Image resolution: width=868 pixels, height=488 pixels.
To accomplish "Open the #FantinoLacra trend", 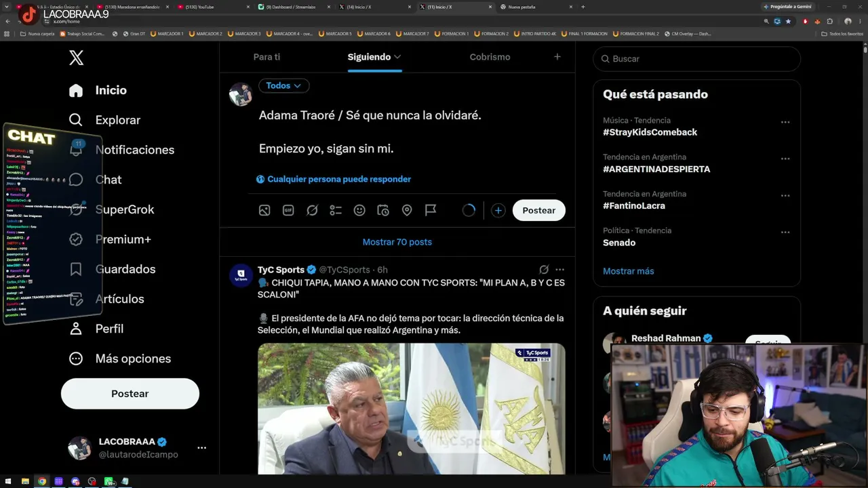I will tap(634, 205).
